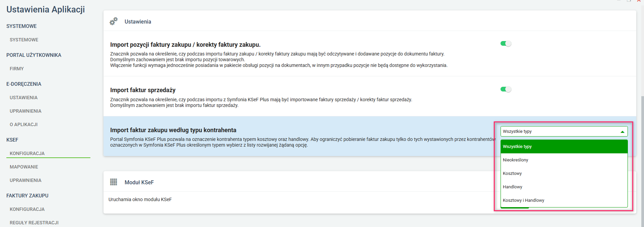Open Konfiguracja under Faktury Zakupu
The image size is (644, 227).
(27, 209)
